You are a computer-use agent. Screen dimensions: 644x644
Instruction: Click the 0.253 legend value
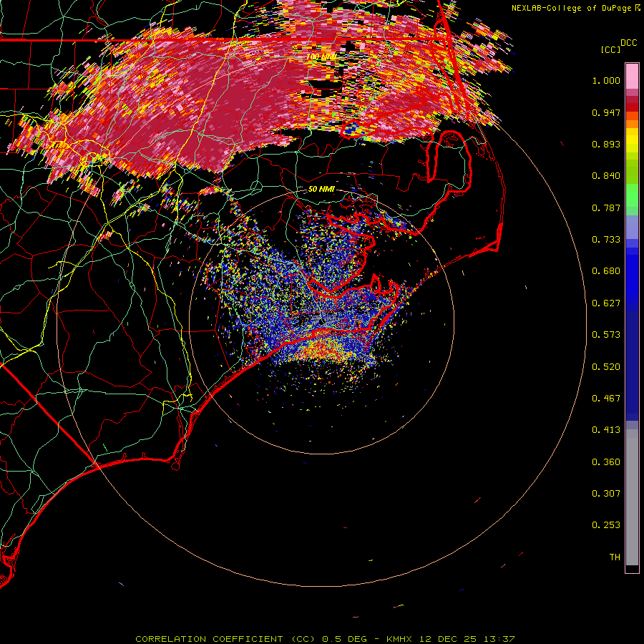(606, 525)
